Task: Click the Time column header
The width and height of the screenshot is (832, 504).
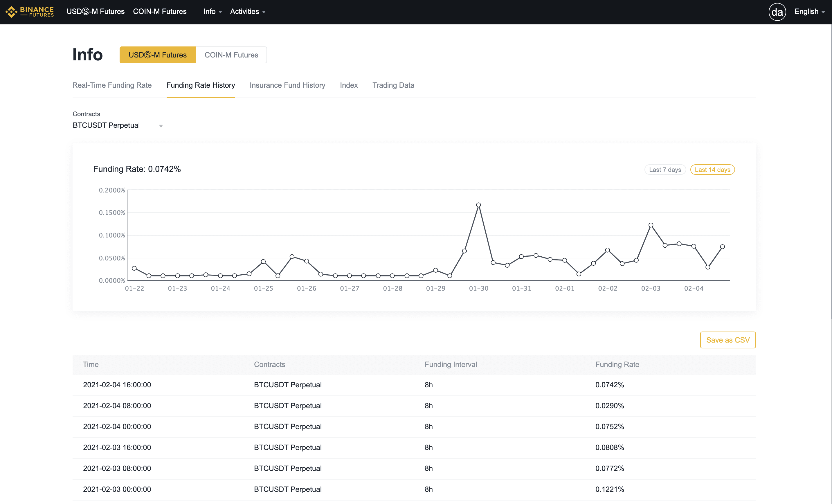Action: tap(91, 364)
